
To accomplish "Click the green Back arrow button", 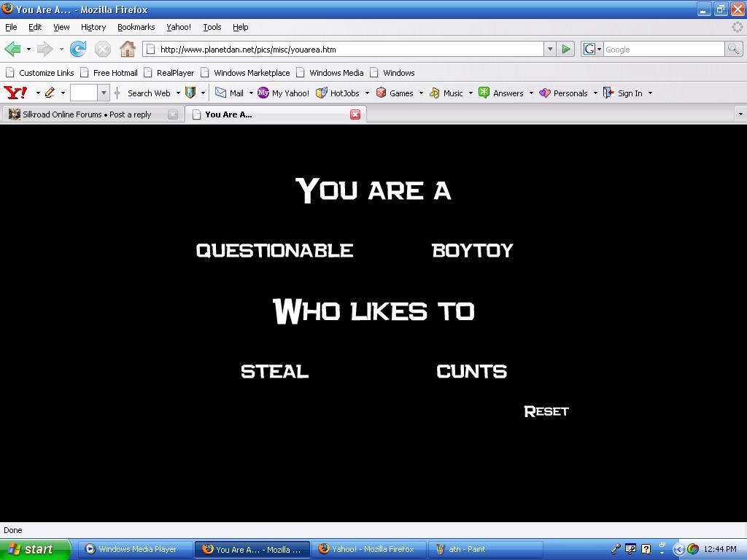I will (12, 49).
